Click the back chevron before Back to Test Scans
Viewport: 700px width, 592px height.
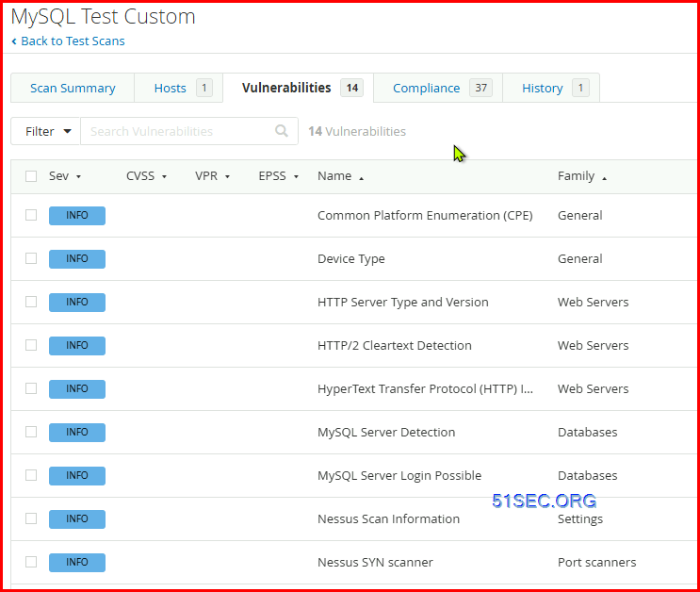click(x=14, y=41)
